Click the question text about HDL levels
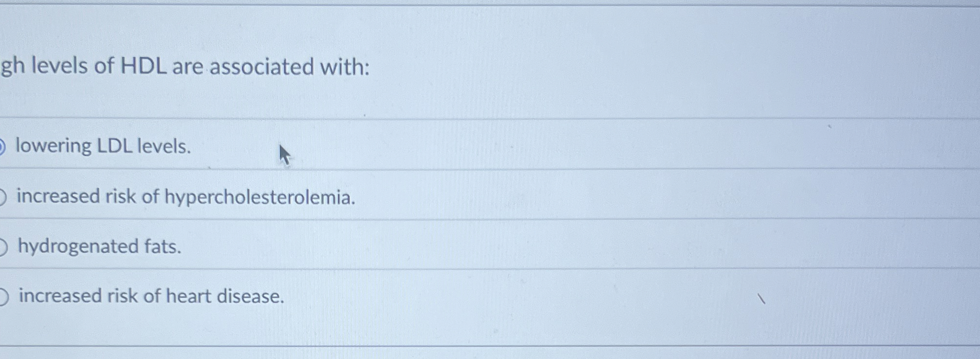The height and width of the screenshot is (359, 980). click(x=185, y=66)
